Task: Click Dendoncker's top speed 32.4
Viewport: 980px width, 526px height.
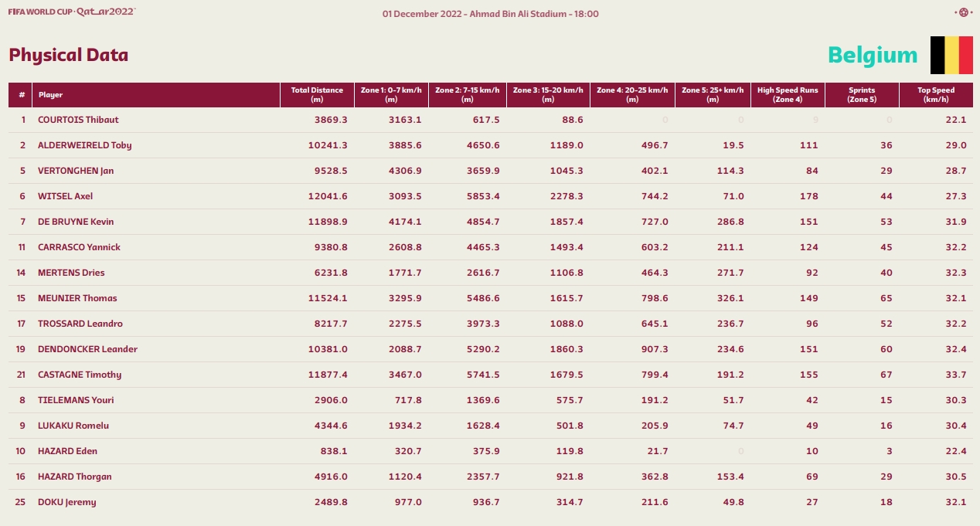Action: pyautogui.click(x=956, y=349)
